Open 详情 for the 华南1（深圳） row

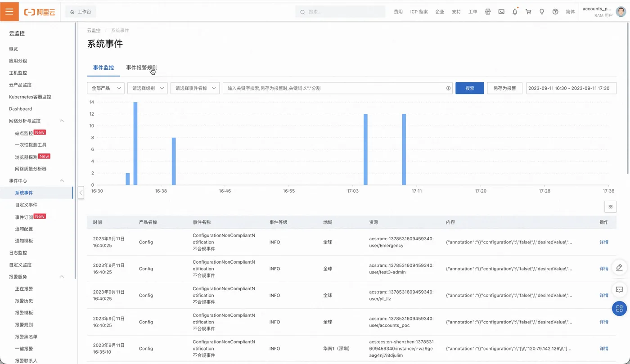[x=604, y=348]
